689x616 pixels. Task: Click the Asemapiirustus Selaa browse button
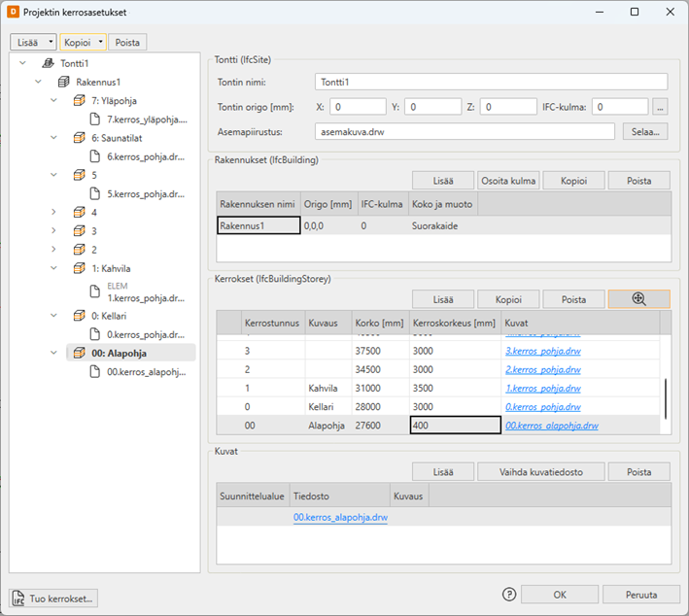[x=644, y=131]
